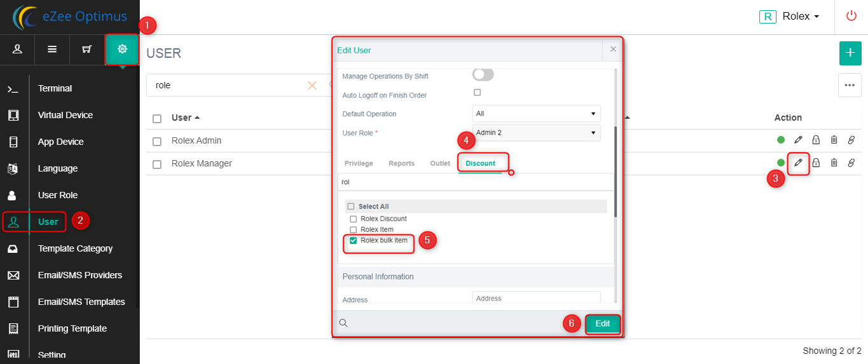Open Virtual Device in sidebar menu
Image resolution: width=868 pixels, height=364 pixels.
(x=65, y=115)
